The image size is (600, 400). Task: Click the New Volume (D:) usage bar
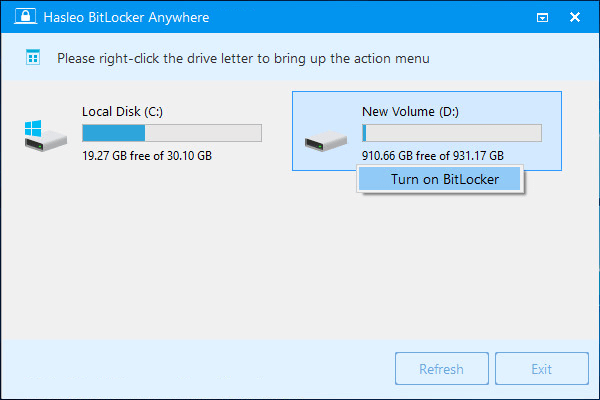point(452,133)
